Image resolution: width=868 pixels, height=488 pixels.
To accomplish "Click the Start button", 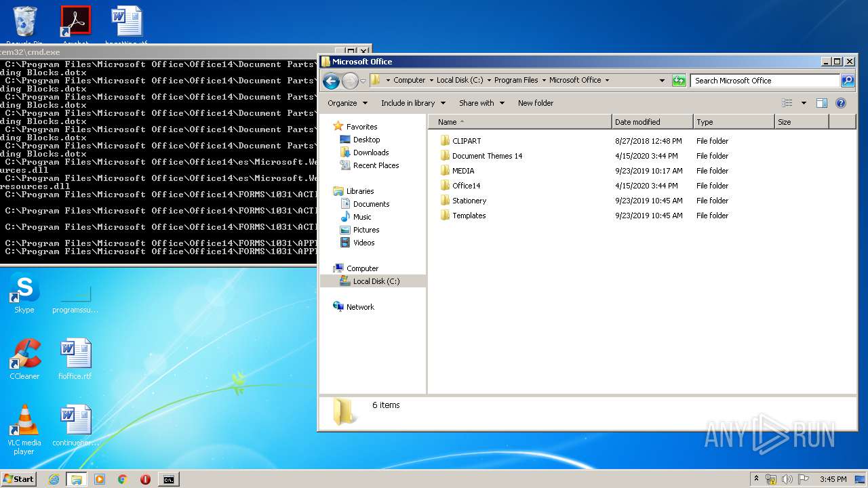I will (x=18, y=479).
